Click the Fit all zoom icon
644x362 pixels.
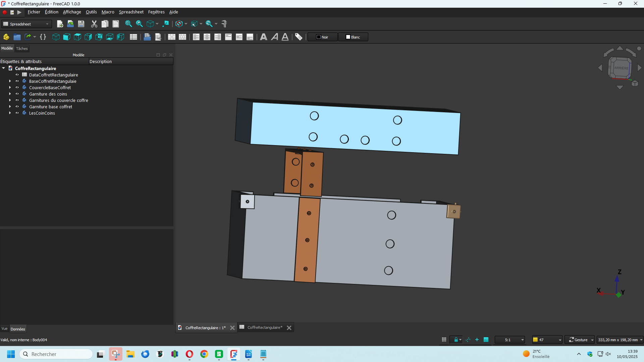click(128, 24)
